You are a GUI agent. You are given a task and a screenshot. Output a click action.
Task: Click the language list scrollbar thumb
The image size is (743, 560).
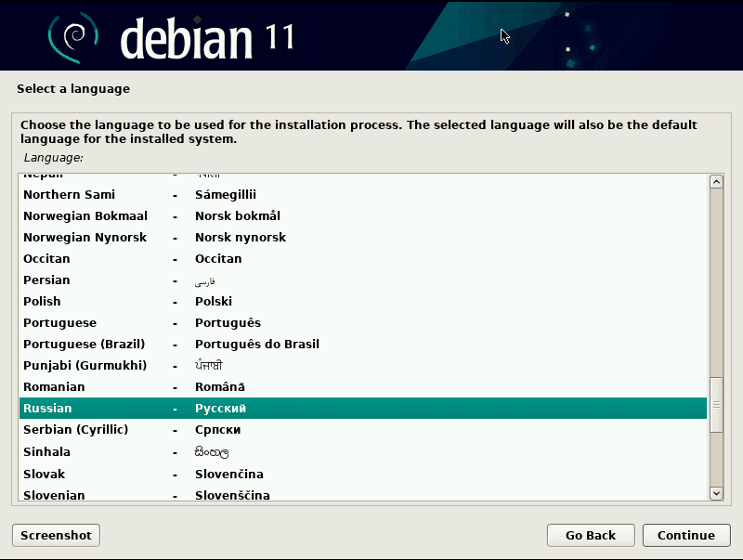716,405
